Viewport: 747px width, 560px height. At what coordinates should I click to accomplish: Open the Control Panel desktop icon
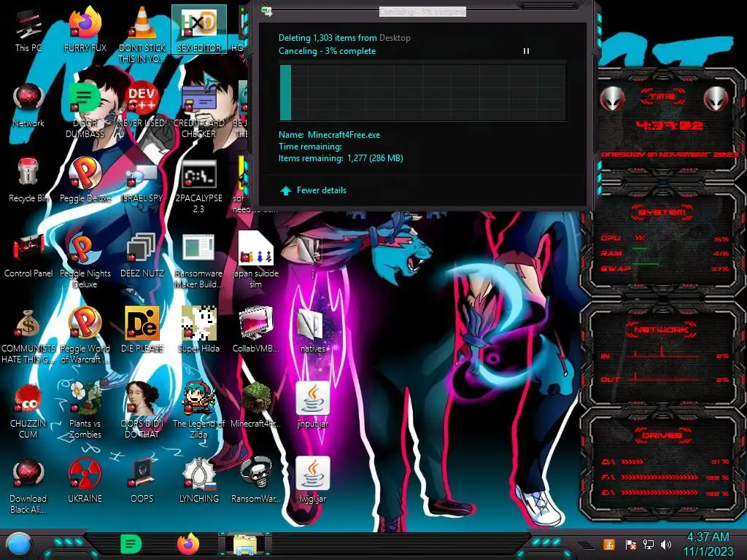tap(28, 256)
